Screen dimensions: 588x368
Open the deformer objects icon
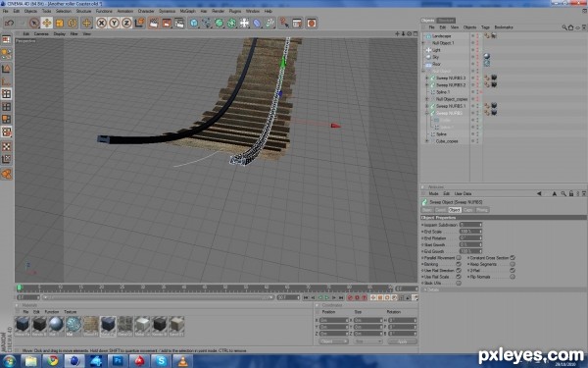coord(257,24)
